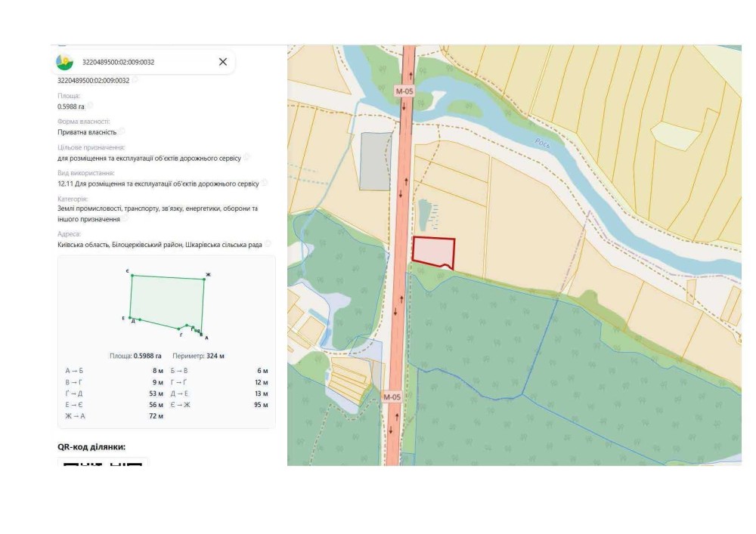The width and height of the screenshot is (756, 534).
Task: Select the red highlighted parcel on the map
Action: (433, 252)
